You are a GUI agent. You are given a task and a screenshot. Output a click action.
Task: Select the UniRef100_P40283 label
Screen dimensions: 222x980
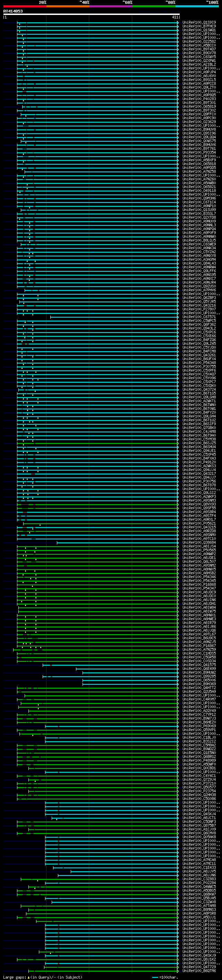click(199, 99)
